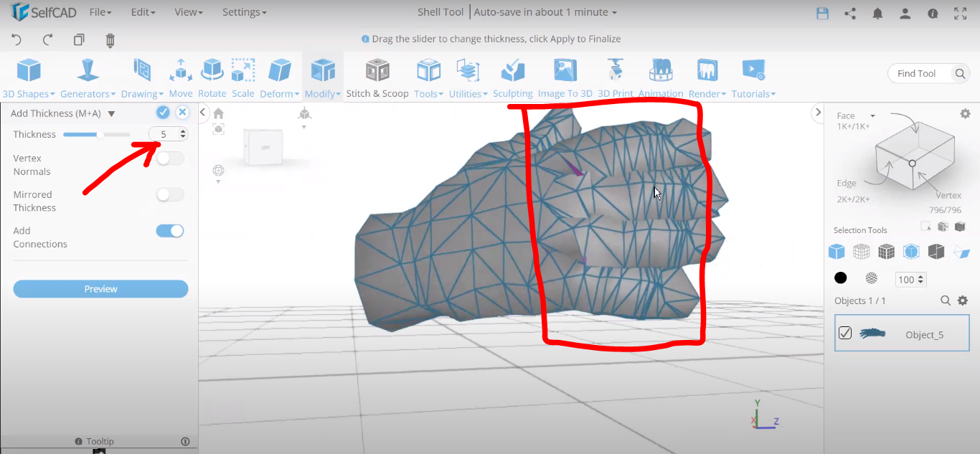Open the Utilities toolbar group
The height and width of the screenshot is (454, 980).
[x=468, y=78]
